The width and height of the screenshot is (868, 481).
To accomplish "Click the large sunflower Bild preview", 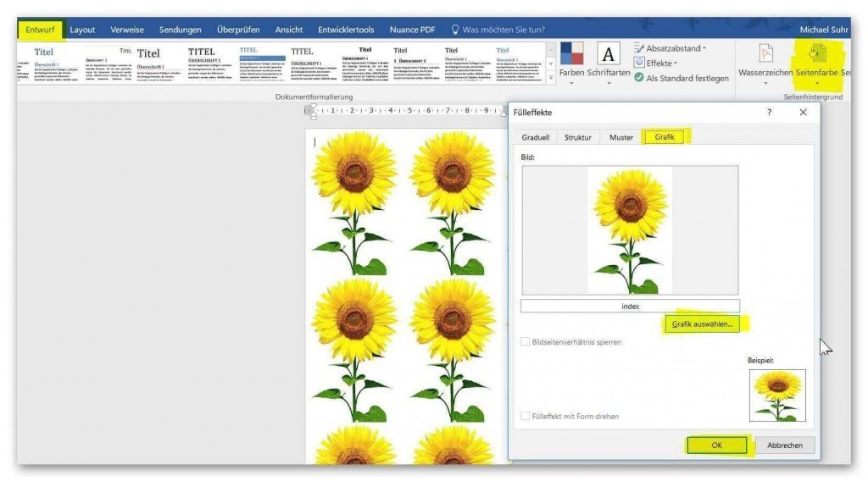I will 630,230.
